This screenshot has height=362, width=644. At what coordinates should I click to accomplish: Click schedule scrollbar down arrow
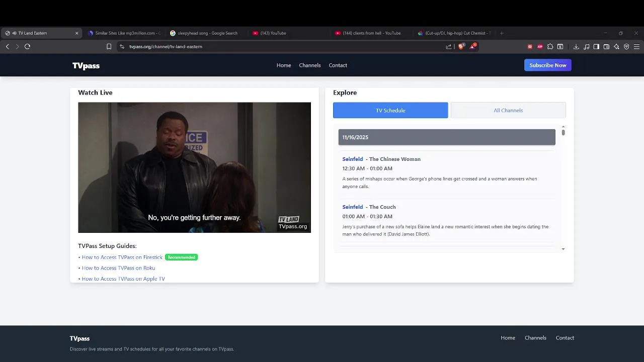(563, 249)
